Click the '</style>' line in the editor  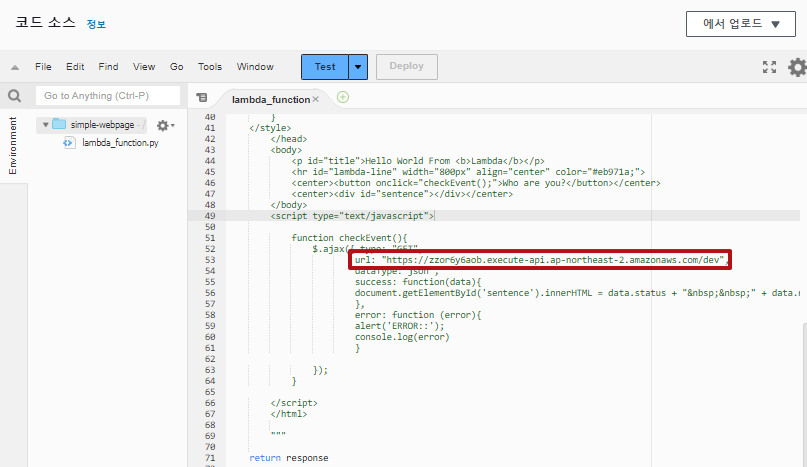click(270, 128)
